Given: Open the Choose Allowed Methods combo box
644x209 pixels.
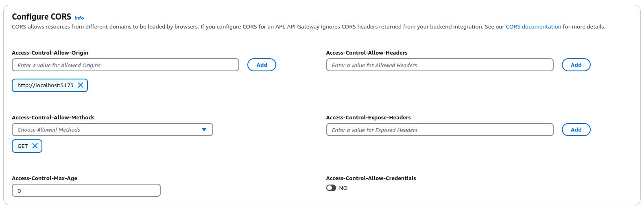Looking at the screenshot, I should point(112,130).
